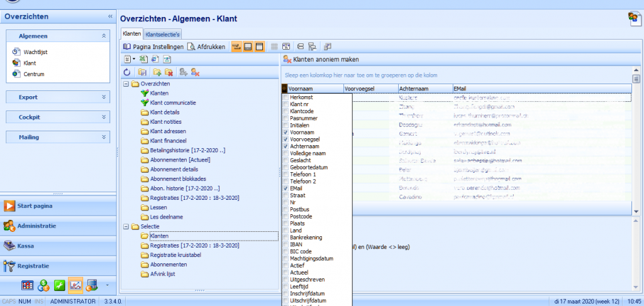Switch to the Klantselectie's tab
The width and height of the screenshot is (644, 306).
click(163, 33)
